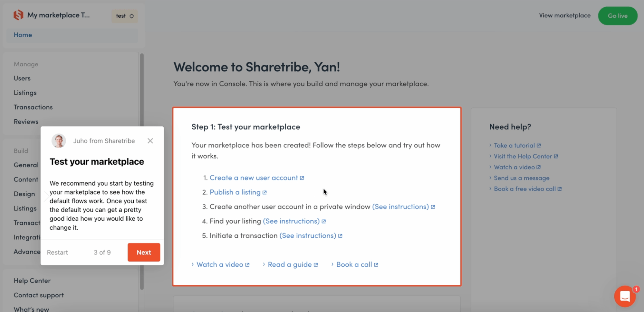Click external-link icon next to Book a call
The width and height of the screenshot is (644, 312).
[376, 265]
